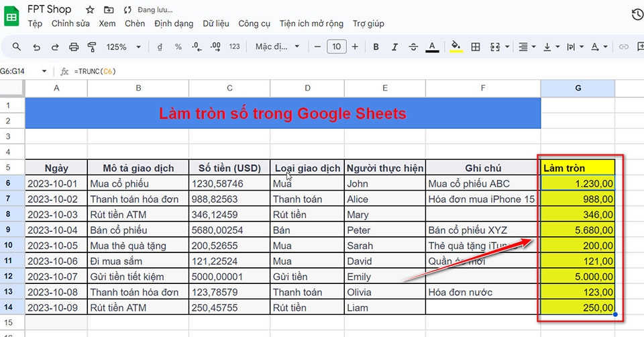Image resolution: width=644 pixels, height=337 pixels.
Task: Click the select all corner box
Action: (x=12, y=88)
